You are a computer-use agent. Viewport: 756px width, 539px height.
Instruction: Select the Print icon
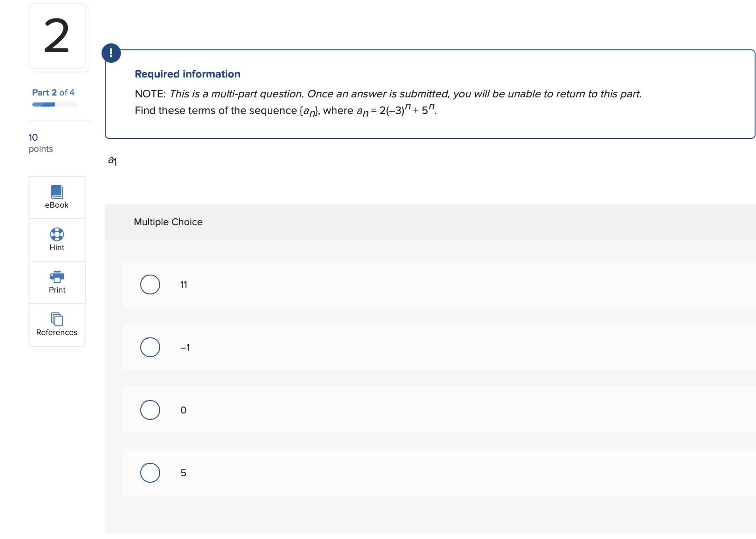56,282
